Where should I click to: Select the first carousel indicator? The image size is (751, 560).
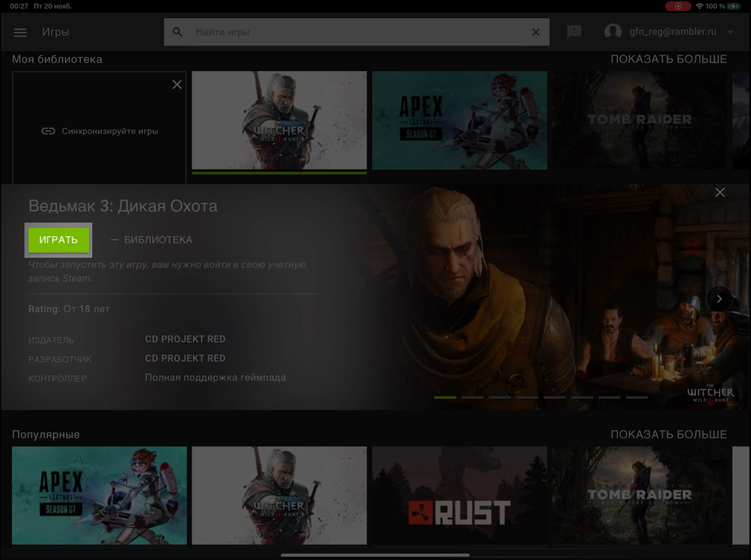[x=445, y=397]
